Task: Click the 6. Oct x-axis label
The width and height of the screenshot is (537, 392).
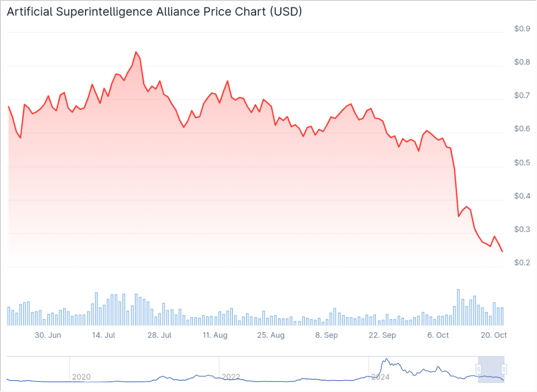Action: point(438,335)
